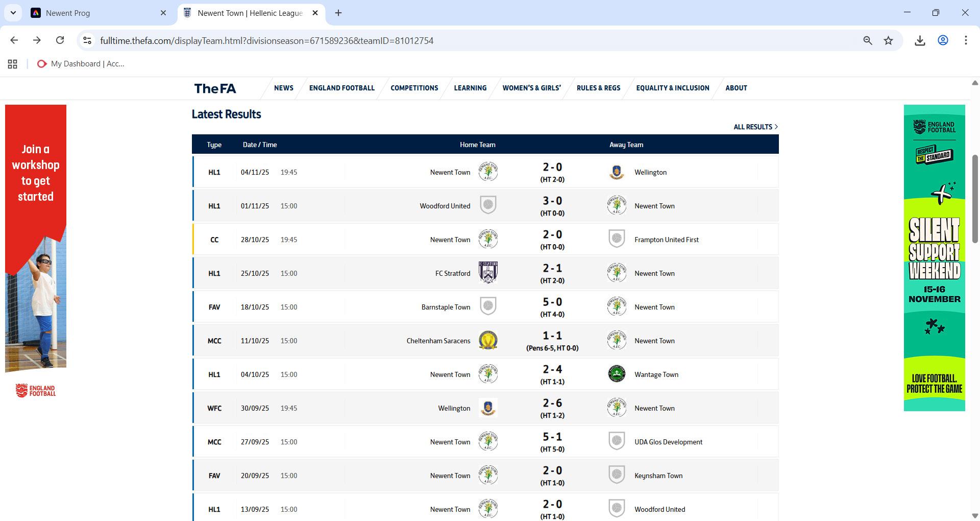Reload the current page
980x521 pixels.
(60, 40)
